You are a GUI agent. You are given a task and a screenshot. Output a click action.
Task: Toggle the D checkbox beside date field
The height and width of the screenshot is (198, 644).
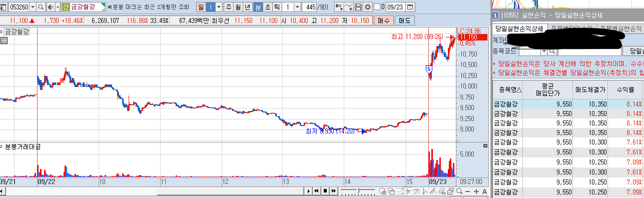(x=377, y=7)
